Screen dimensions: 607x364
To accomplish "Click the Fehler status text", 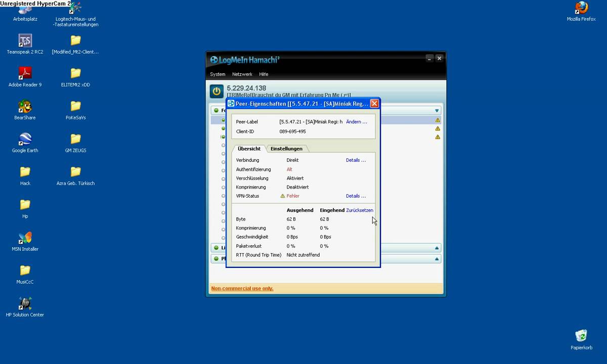I will click(293, 196).
